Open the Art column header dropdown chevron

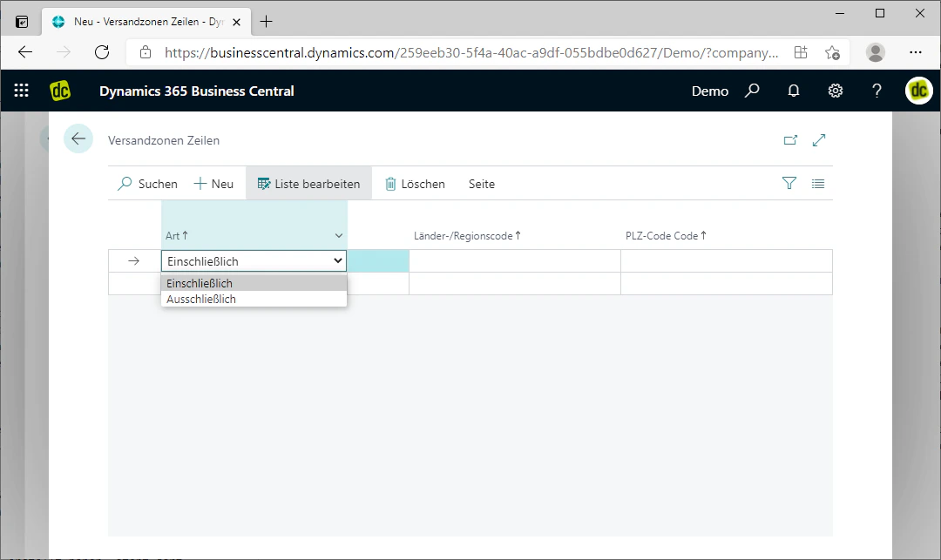point(338,236)
